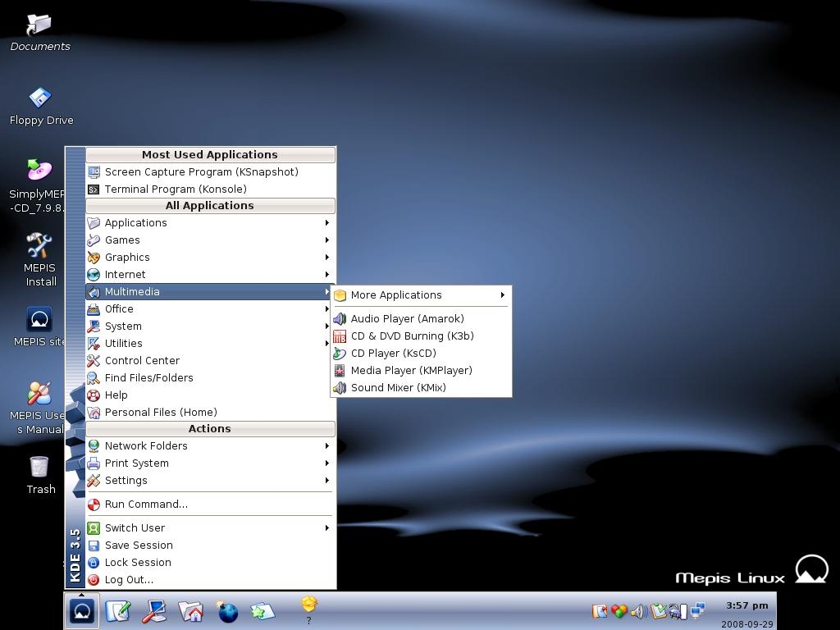
Task: Launch Screen Capture Program (KSnapshot)
Action: (x=211, y=172)
